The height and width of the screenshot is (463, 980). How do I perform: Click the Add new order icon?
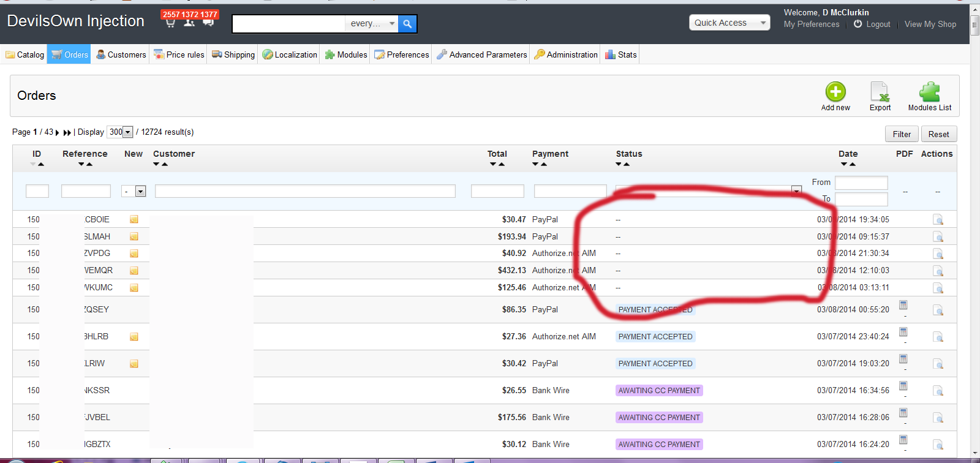coord(835,92)
